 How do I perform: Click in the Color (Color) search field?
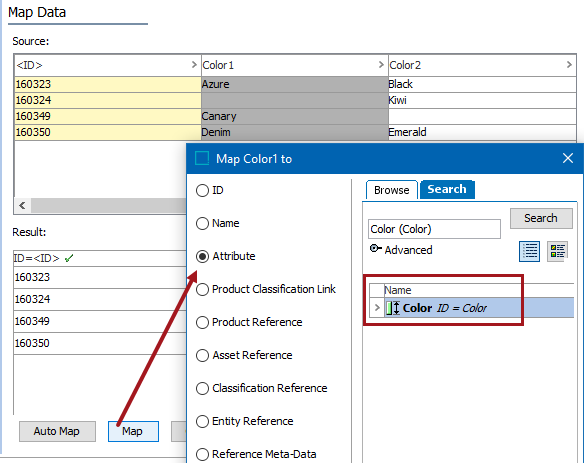(x=434, y=229)
